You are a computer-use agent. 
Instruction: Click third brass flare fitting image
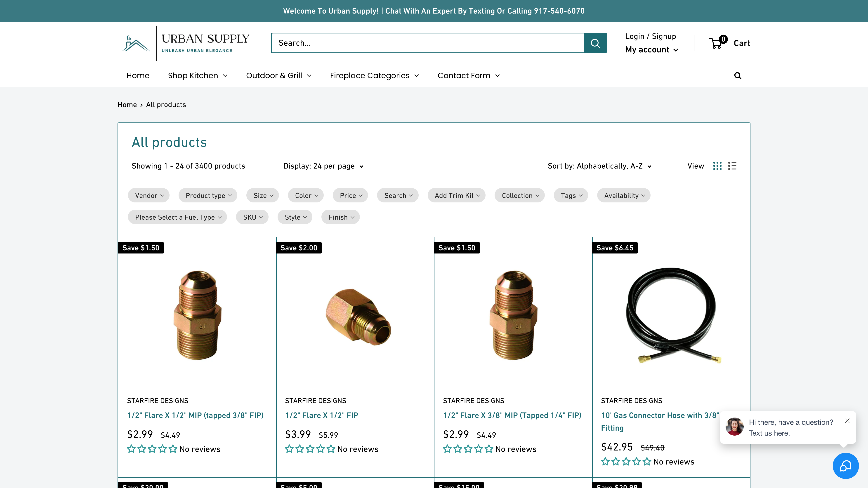point(513,315)
